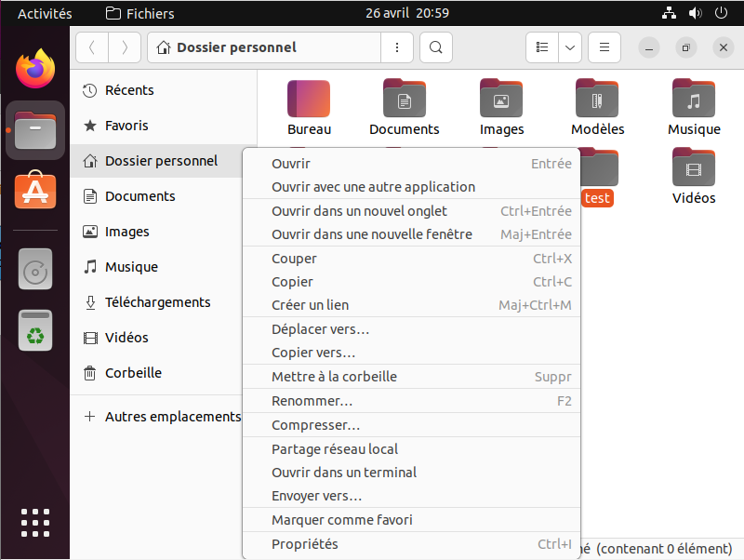Open Firefox from the dock

click(x=35, y=68)
